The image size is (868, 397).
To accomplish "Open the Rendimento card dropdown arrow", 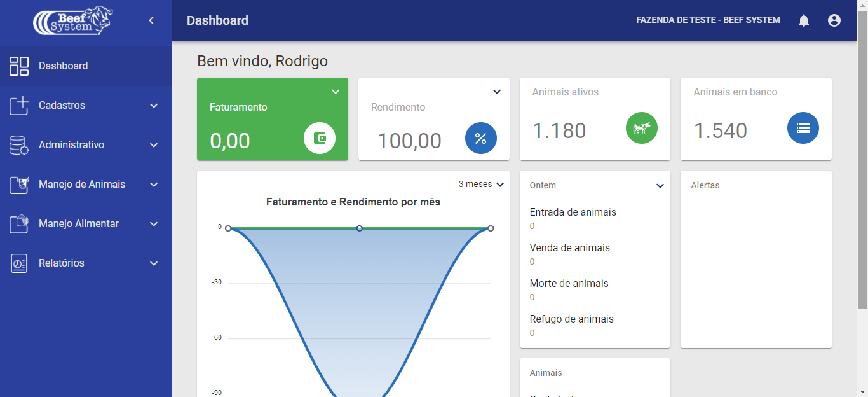I will coord(497,92).
